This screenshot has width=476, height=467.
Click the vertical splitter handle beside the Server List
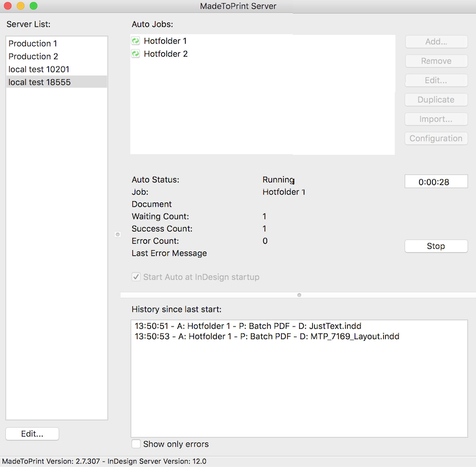[118, 234]
